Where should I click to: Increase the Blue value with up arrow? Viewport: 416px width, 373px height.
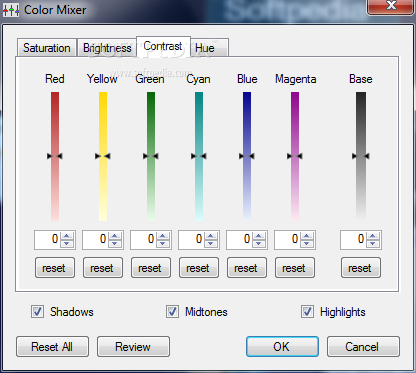pos(259,236)
